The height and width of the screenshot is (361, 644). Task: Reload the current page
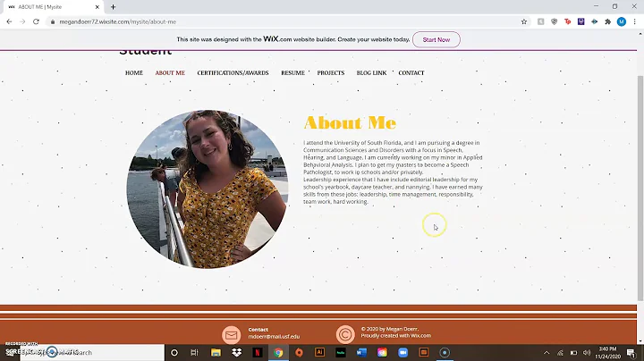36,21
